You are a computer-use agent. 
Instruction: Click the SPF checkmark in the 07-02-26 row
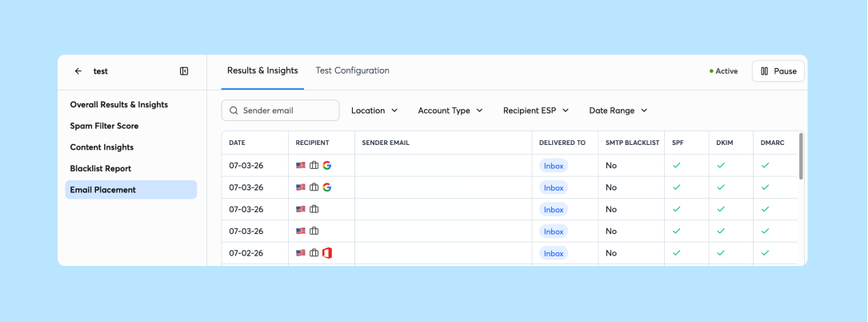pyautogui.click(x=677, y=253)
